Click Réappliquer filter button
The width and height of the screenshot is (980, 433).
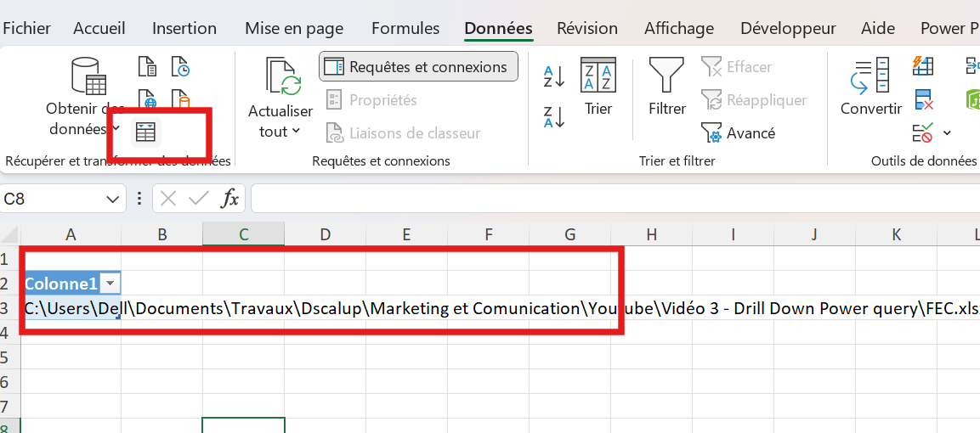point(754,100)
